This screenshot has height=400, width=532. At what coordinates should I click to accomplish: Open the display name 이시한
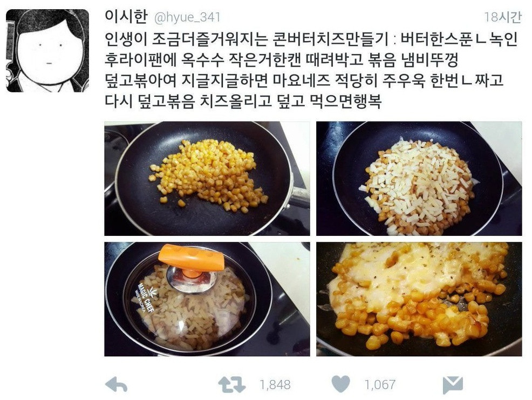tap(126, 16)
